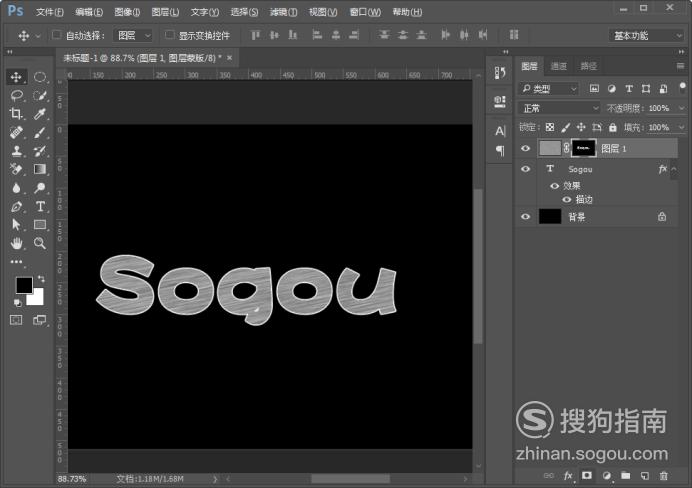
Task: Open the 文件(F) menu
Action: click(x=49, y=12)
